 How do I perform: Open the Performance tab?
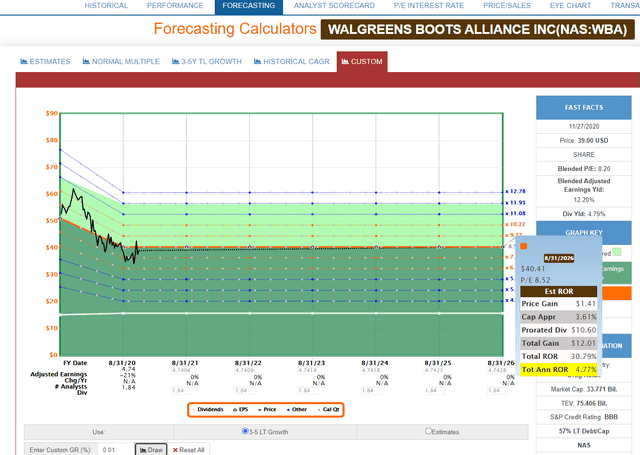(175, 6)
